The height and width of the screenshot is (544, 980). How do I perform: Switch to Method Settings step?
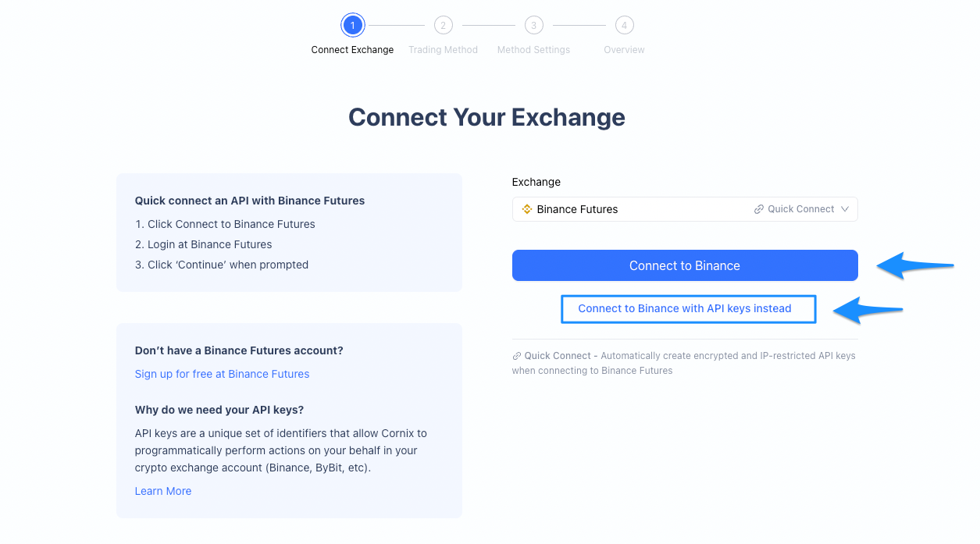pyautogui.click(x=533, y=50)
